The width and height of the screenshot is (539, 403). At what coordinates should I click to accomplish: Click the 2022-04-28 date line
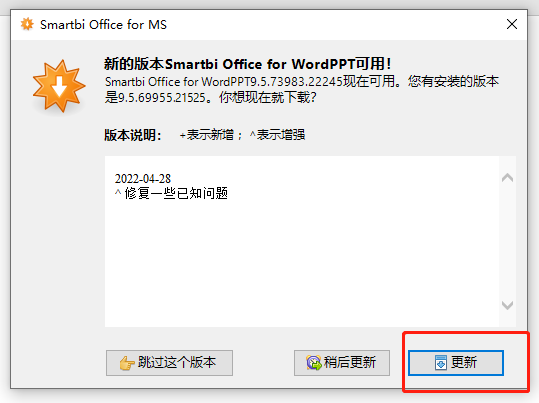(143, 179)
